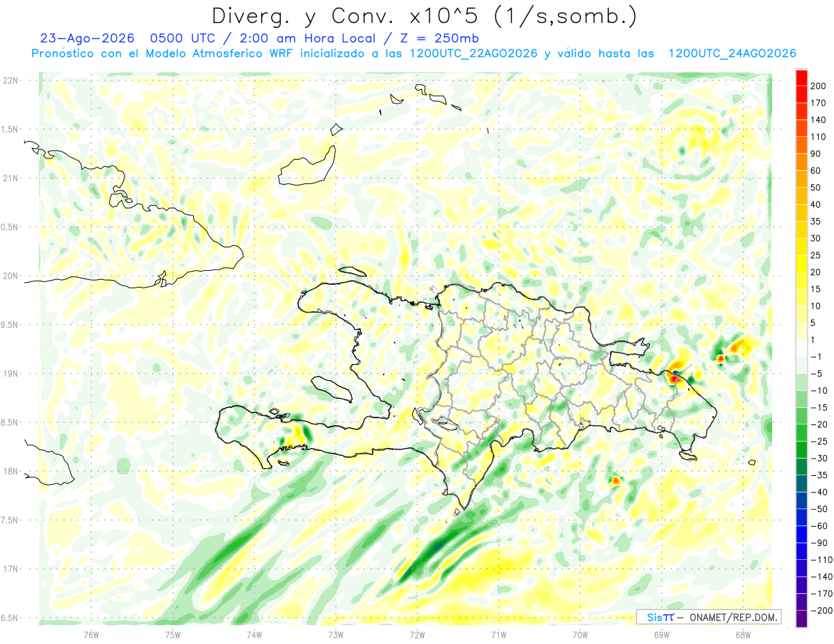Click the colorbar value '200' at top
Screen dimensions: 834x644
click(x=819, y=86)
